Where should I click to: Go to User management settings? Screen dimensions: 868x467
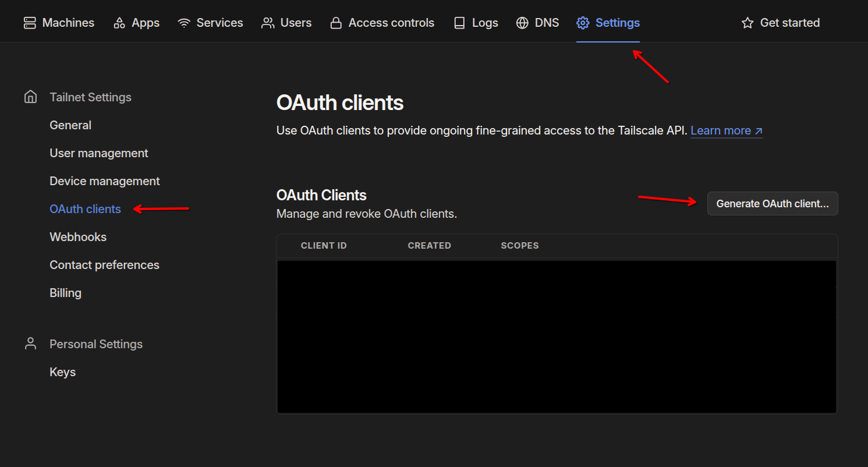[x=99, y=153]
